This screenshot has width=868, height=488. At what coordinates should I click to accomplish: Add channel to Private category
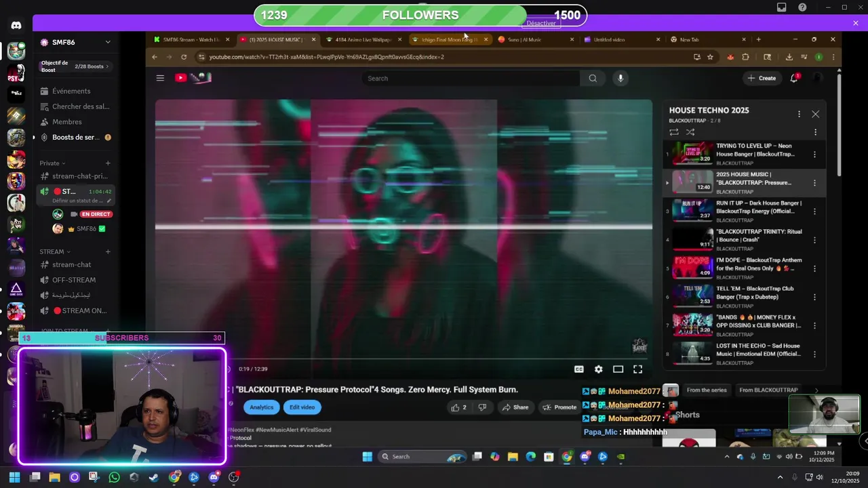click(x=108, y=163)
